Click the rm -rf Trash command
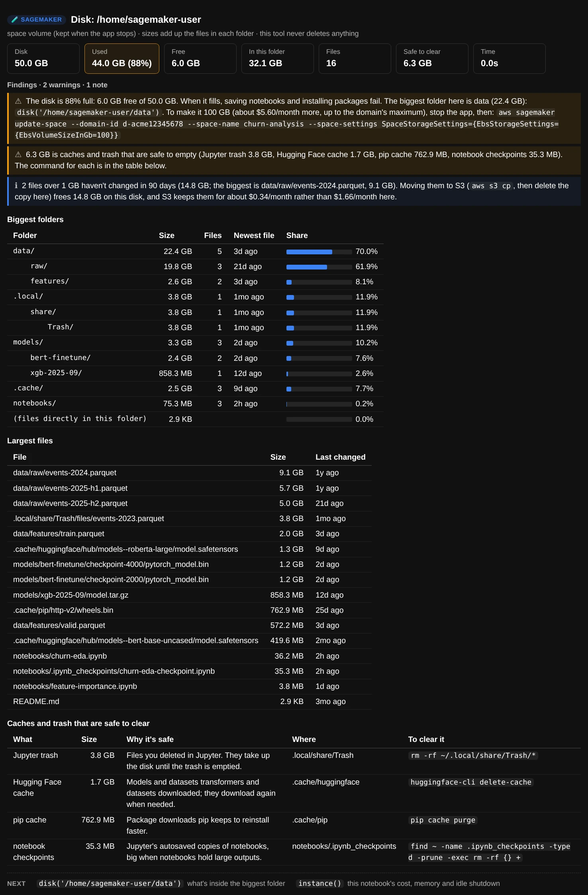This screenshot has height=895, width=588. [473, 755]
